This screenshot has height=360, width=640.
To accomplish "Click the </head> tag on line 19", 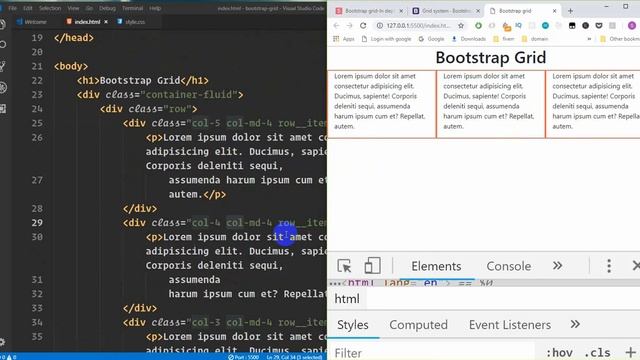I will (x=74, y=38).
